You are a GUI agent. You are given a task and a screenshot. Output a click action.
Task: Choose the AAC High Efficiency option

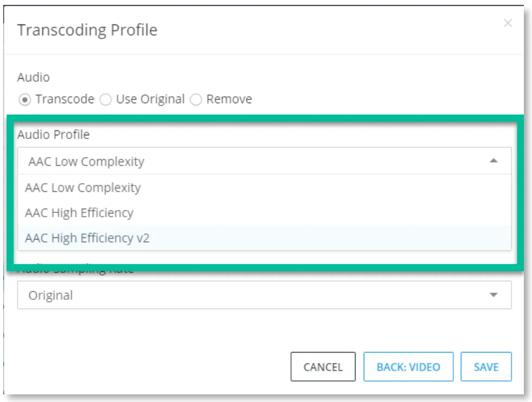point(264,213)
